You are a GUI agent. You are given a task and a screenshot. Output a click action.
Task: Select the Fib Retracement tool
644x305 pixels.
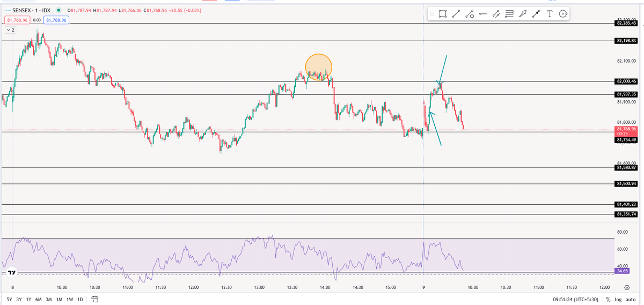tap(510, 14)
